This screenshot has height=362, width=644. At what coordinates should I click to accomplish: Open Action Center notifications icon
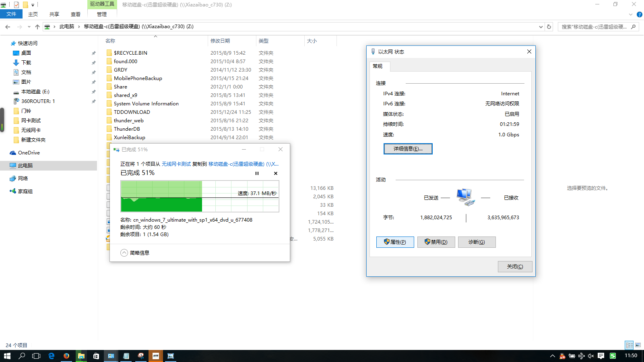pos(601,356)
